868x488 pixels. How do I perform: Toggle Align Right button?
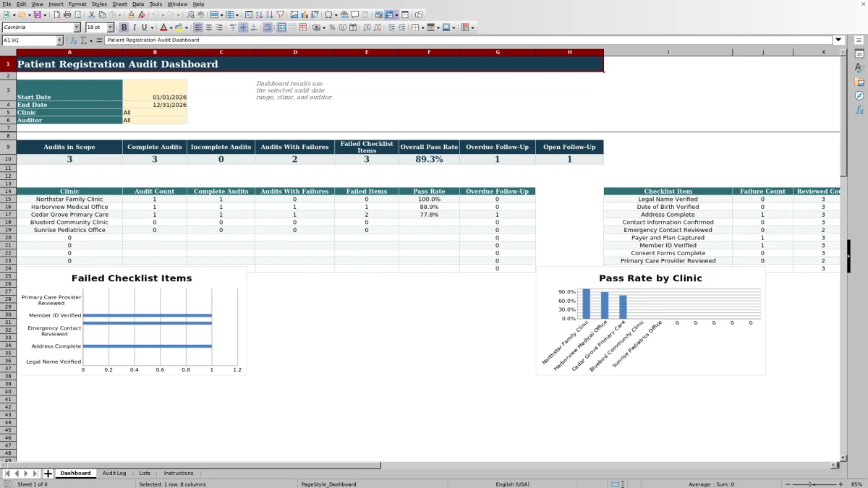coord(219,27)
